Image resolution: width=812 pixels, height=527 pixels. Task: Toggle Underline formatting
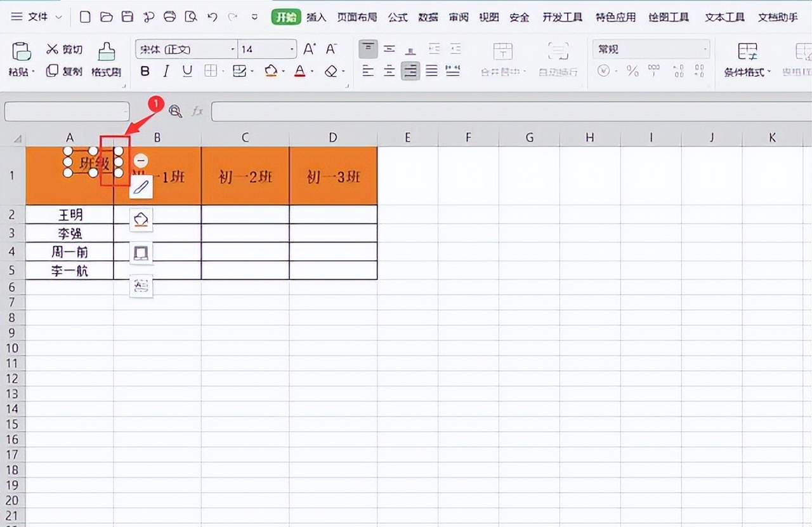[x=187, y=71]
